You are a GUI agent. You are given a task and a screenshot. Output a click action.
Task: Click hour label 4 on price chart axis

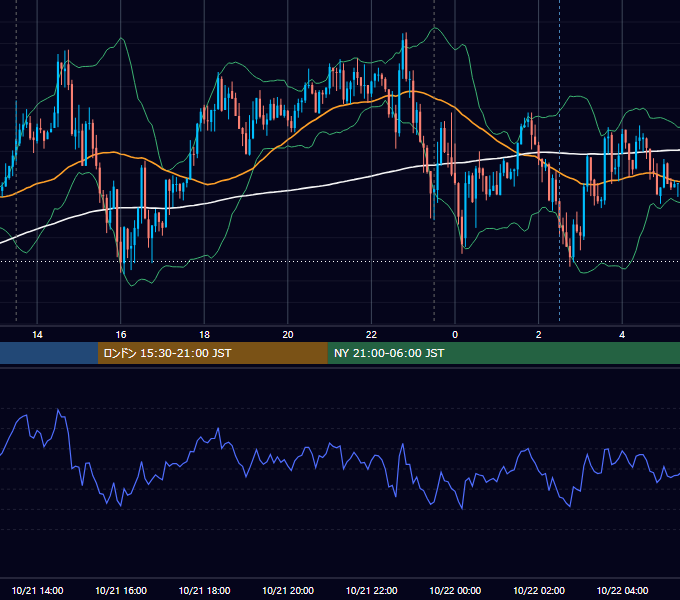(622, 335)
